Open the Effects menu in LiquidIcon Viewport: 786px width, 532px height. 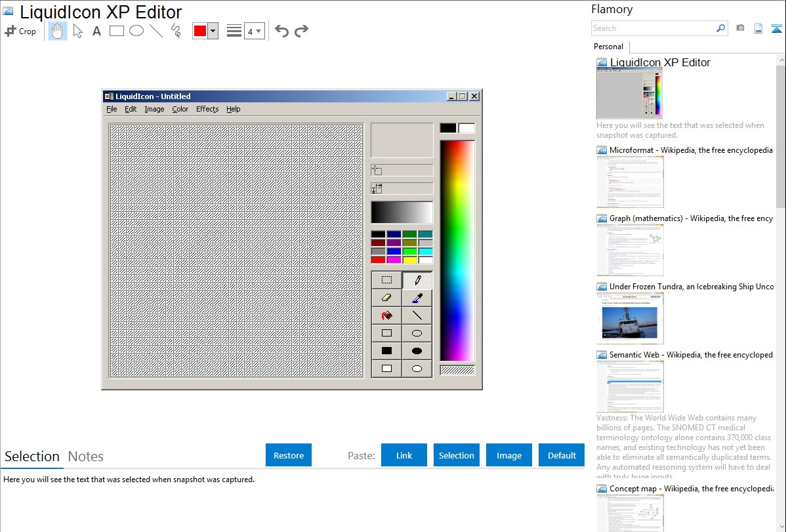coord(207,109)
